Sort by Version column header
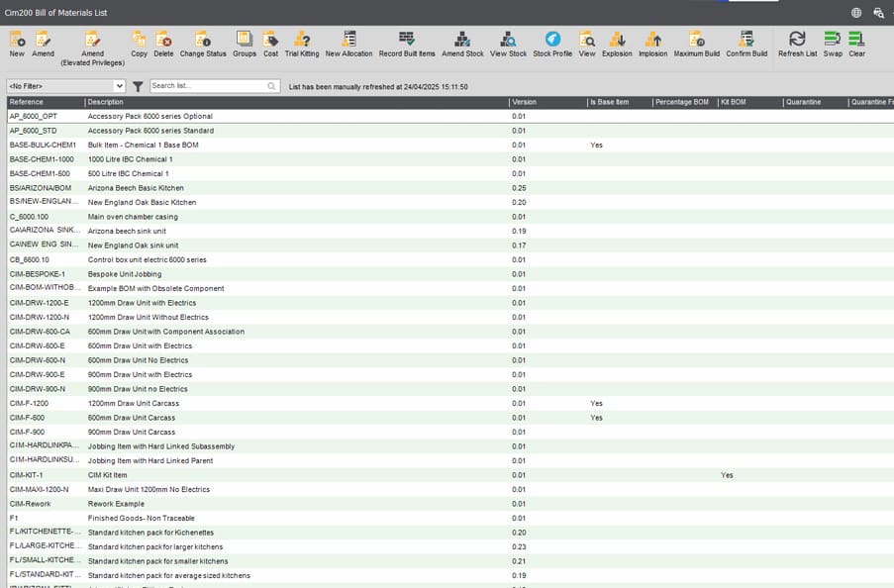Screen dimensions: 894x588 [x=524, y=102]
